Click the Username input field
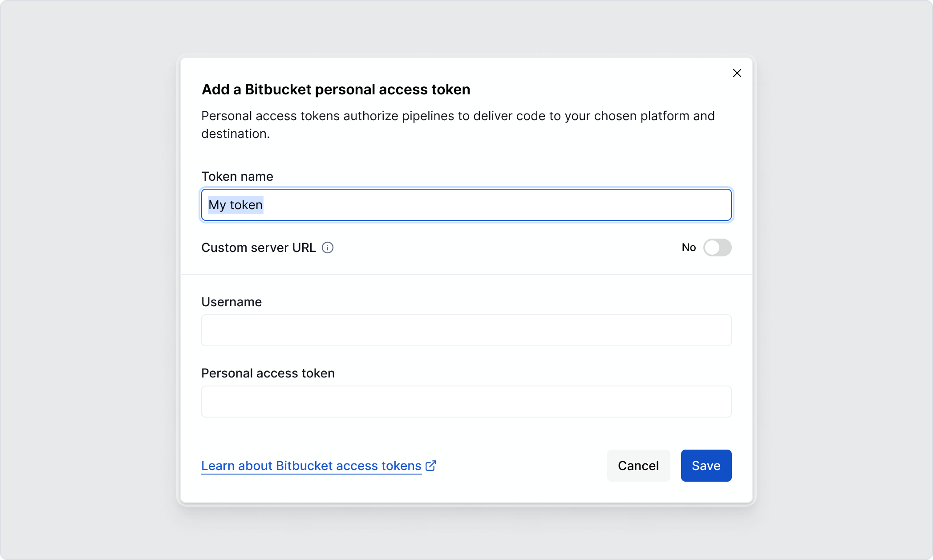 tap(466, 330)
